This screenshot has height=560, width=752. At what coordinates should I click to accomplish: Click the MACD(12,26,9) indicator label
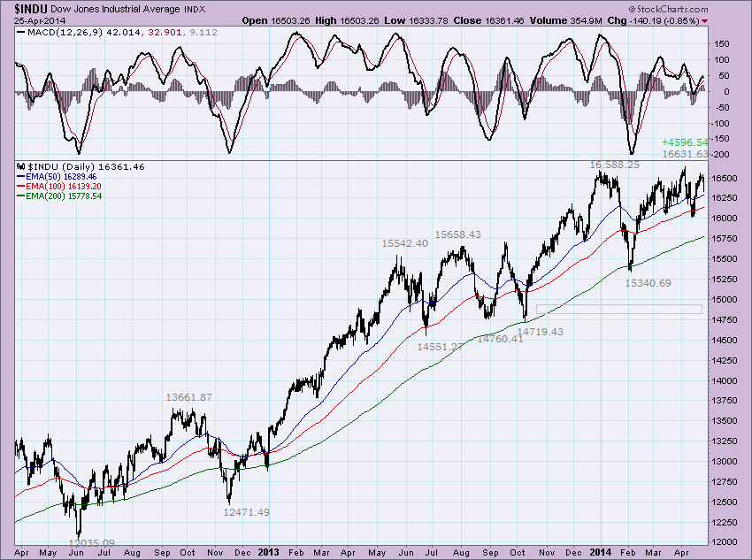point(65,32)
